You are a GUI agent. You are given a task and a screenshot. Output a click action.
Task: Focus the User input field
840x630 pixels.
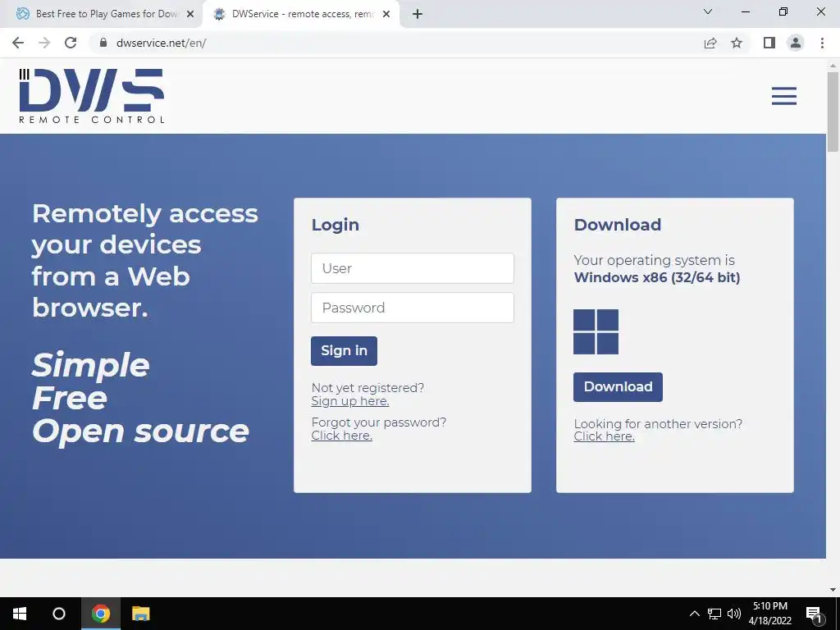(x=413, y=268)
